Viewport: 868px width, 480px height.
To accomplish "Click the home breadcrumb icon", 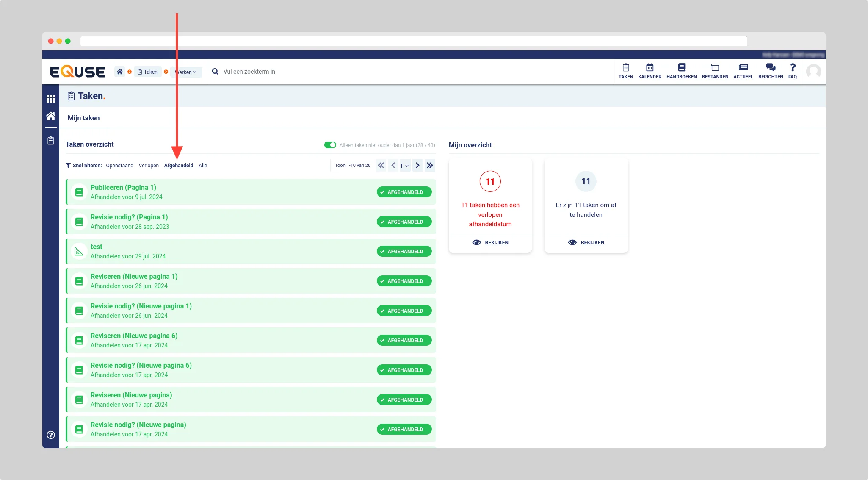I will (x=120, y=72).
